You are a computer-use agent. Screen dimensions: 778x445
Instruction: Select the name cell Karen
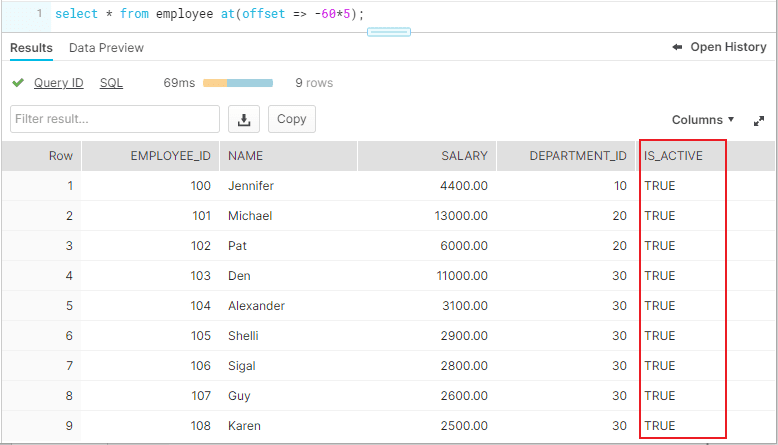pos(244,426)
